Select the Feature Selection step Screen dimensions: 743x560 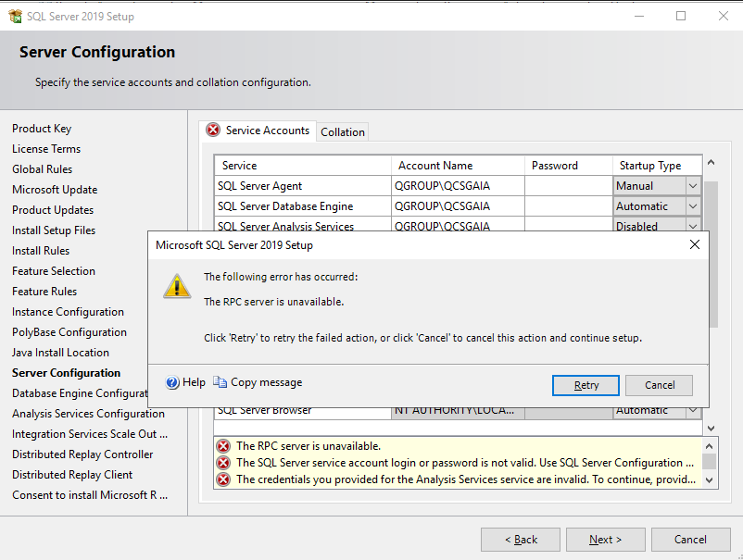click(54, 271)
